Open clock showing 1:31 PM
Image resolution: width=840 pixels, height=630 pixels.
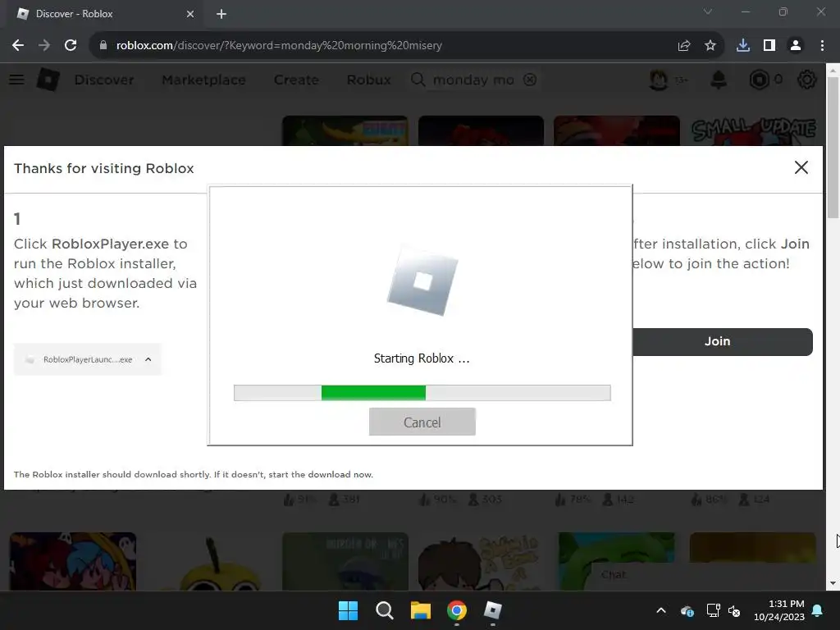coord(779,610)
